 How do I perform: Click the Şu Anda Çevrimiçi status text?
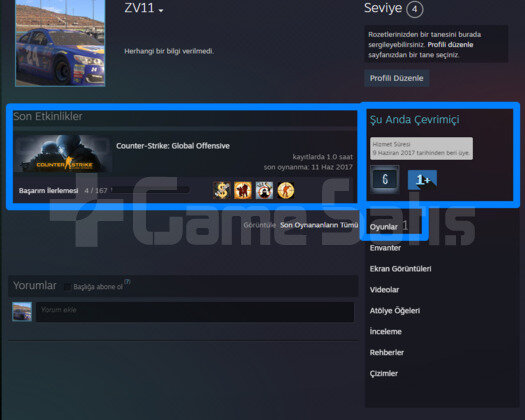click(415, 120)
